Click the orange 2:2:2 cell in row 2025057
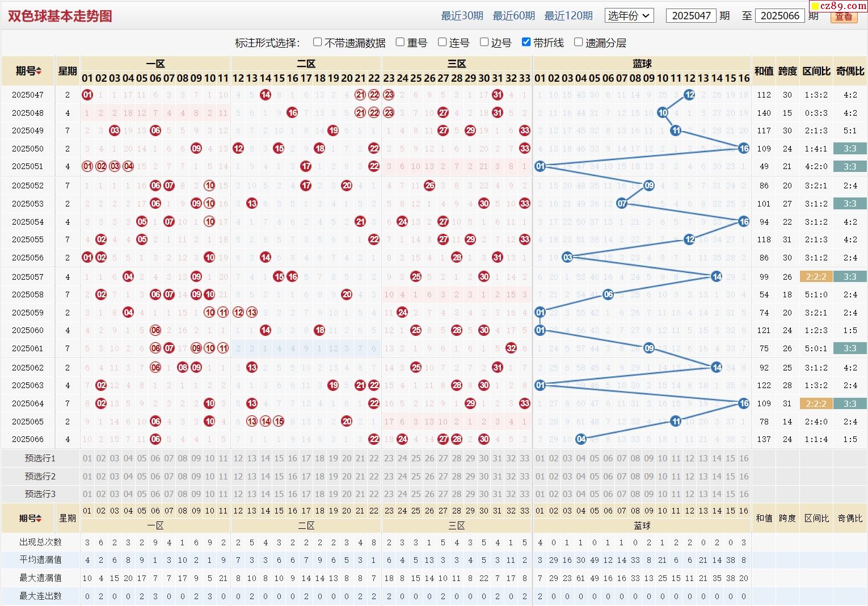868x606 pixels. click(x=816, y=277)
